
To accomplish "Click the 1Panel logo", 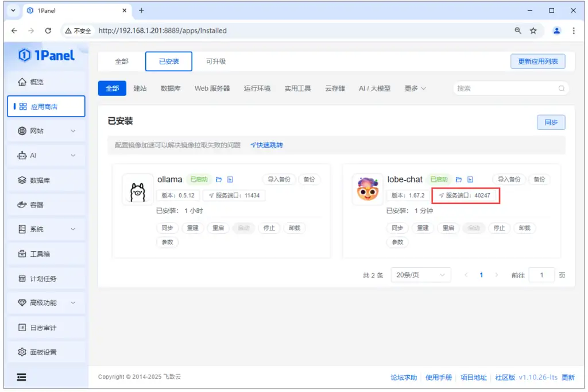I will (x=46, y=55).
